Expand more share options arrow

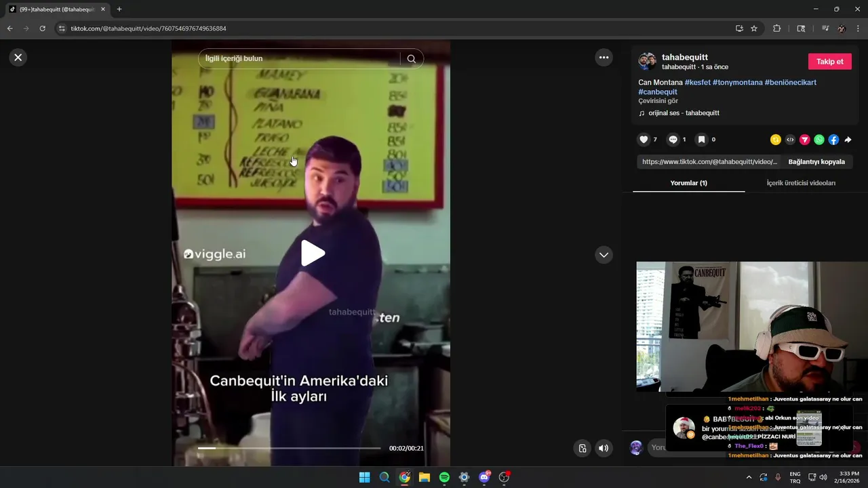pyautogui.click(x=848, y=140)
